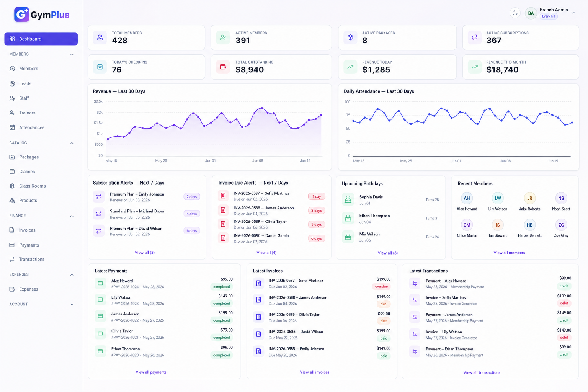Collapse the Catalog sidebar section
This screenshot has width=588, height=392.
point(72,143)
